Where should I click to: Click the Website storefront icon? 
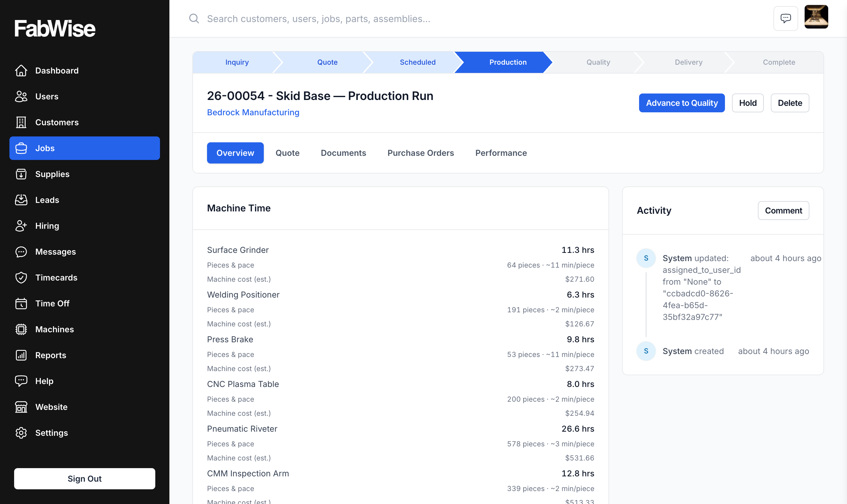pyautogui.click(x=21, y=407)
